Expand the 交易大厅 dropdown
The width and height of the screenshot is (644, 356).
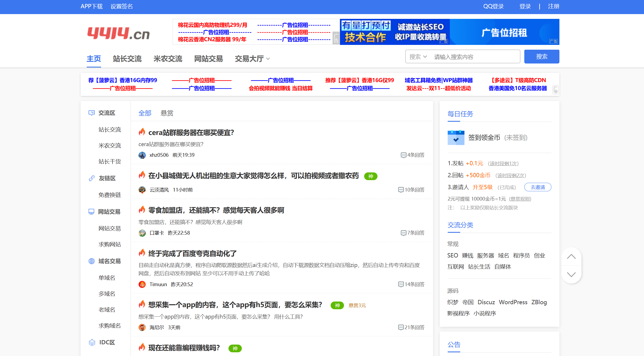[x=268, y=59]
